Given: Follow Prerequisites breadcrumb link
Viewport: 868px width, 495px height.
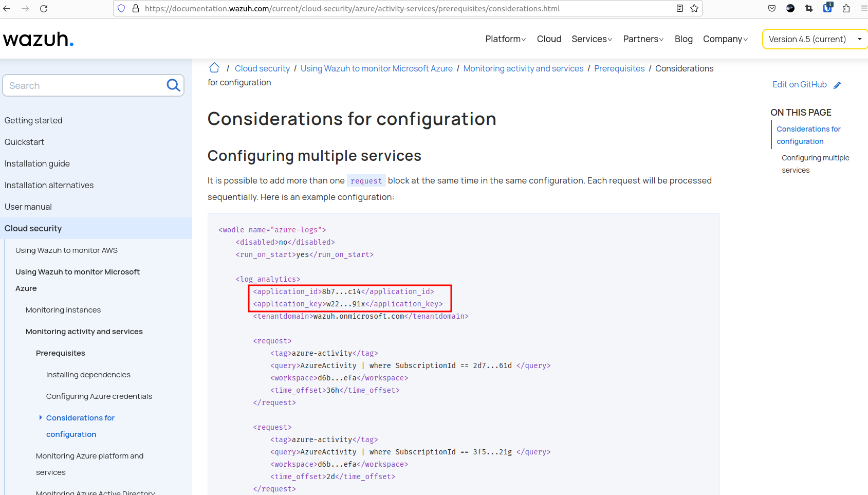Looking at the screenshot, I should pos(619,68).
